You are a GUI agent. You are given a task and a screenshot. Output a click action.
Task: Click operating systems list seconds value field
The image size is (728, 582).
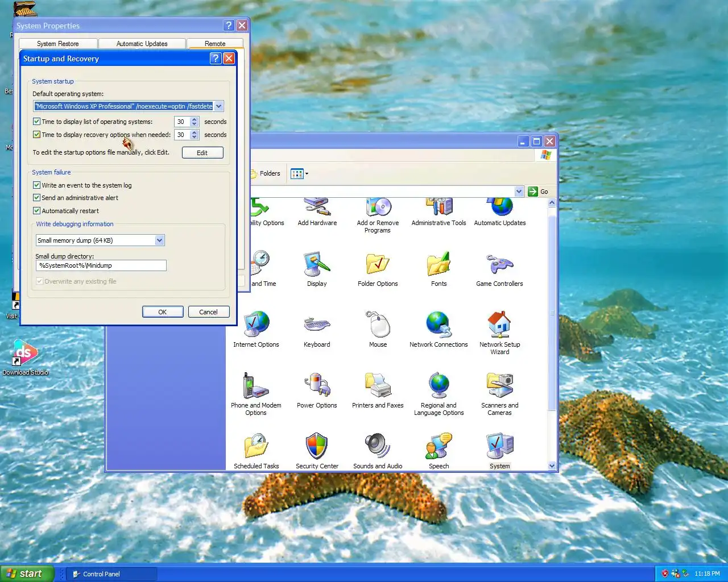[x=182, y=122]
